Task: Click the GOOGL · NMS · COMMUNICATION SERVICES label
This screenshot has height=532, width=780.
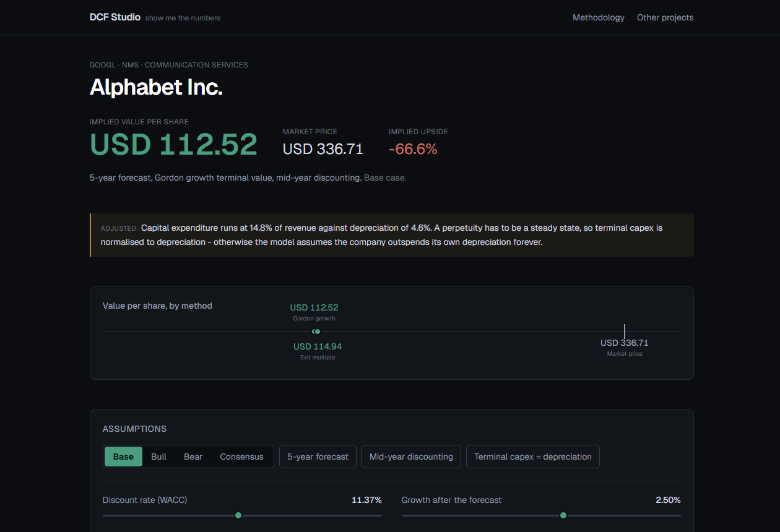Action: (x=169, y=65)
